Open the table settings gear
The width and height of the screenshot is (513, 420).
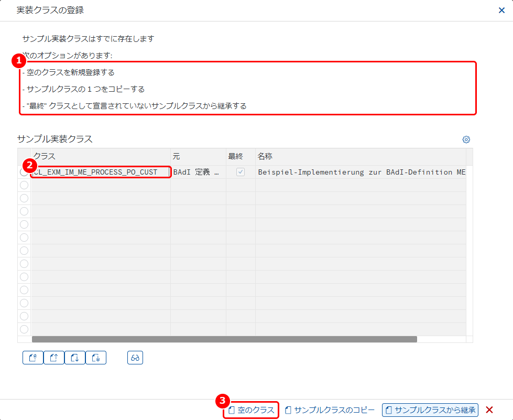(466, 139)
